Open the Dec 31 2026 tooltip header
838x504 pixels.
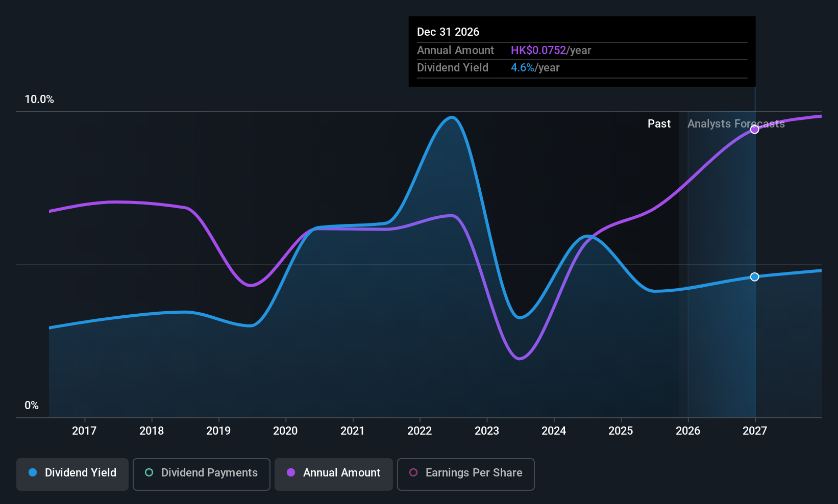[x=448, y=32]
